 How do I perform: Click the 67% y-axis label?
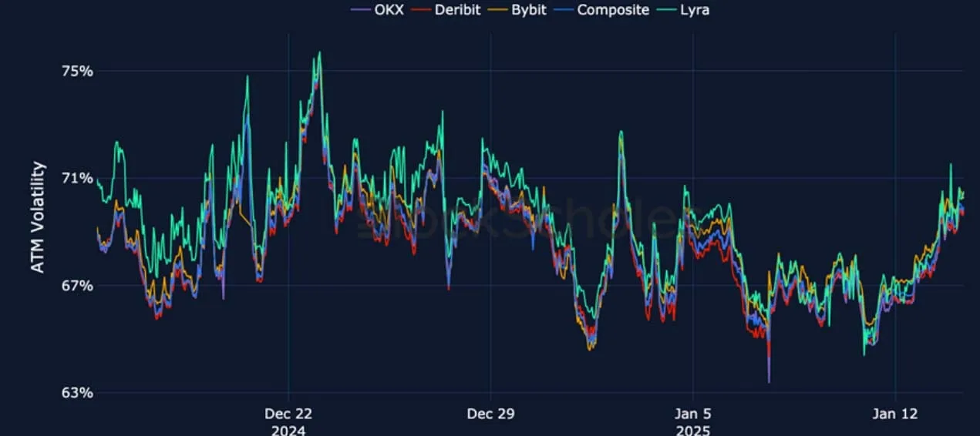coord(76,286)
